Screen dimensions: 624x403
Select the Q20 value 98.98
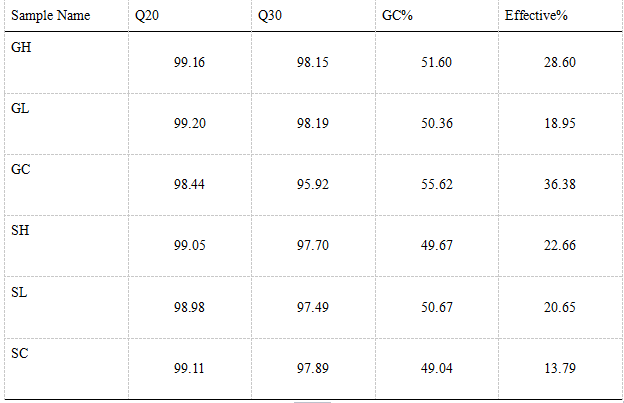tap(189, 307)
